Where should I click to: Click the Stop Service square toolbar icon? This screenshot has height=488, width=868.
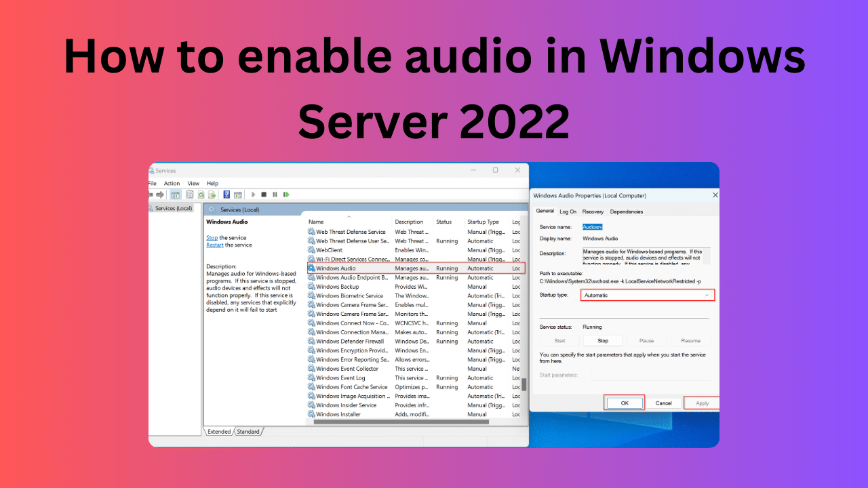264,195
